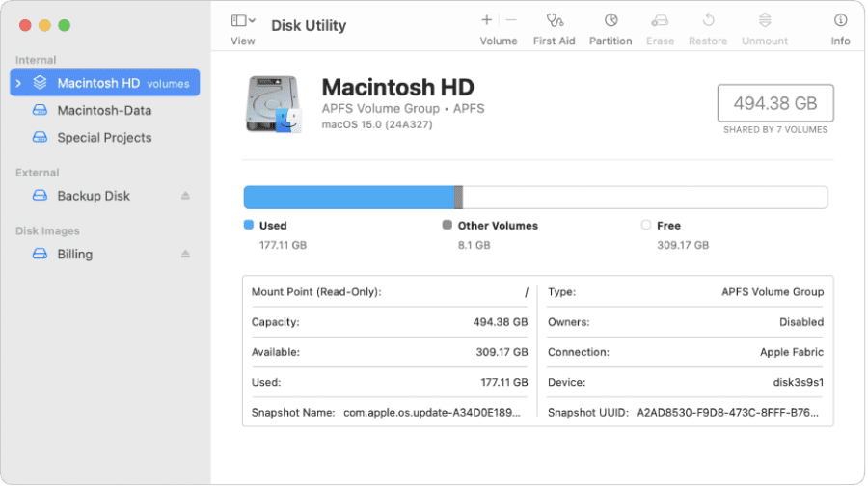Click the Macintosh HD drive icon

(x=274, y=104)
